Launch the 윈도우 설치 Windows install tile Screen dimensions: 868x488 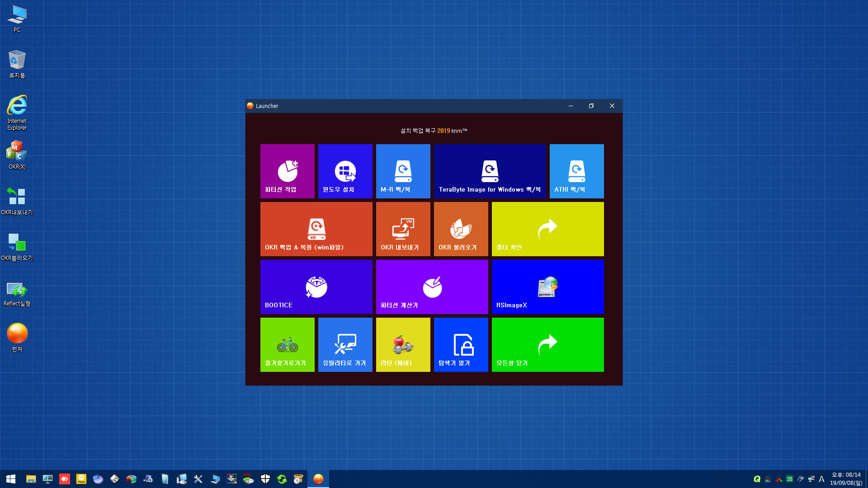(x=345, y=171)
